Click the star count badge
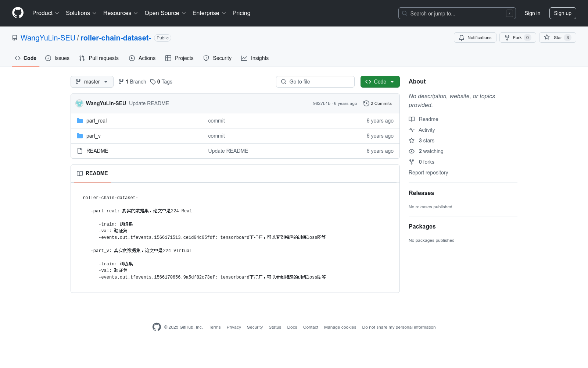 567,38
